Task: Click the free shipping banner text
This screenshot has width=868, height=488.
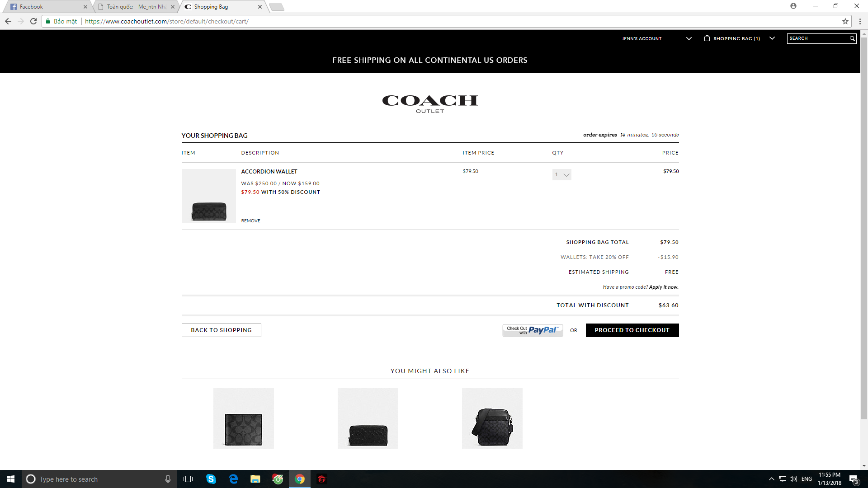Action: [430, 60]
